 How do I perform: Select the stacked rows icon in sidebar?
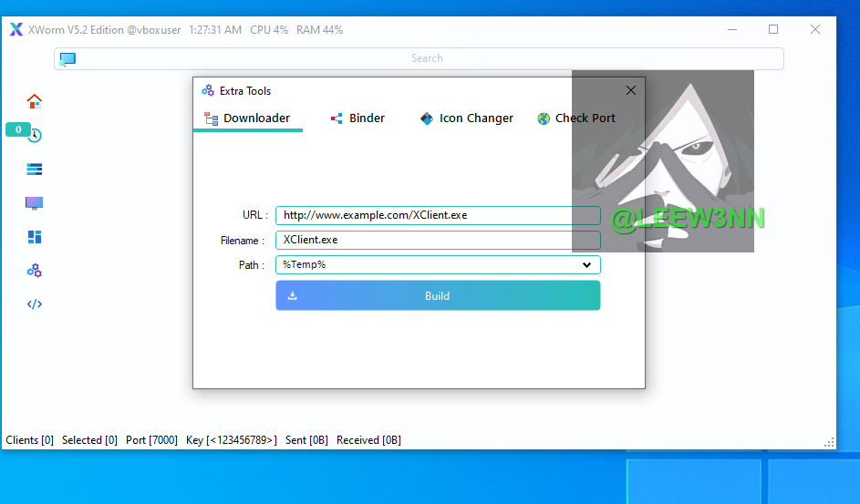[35, 170]
